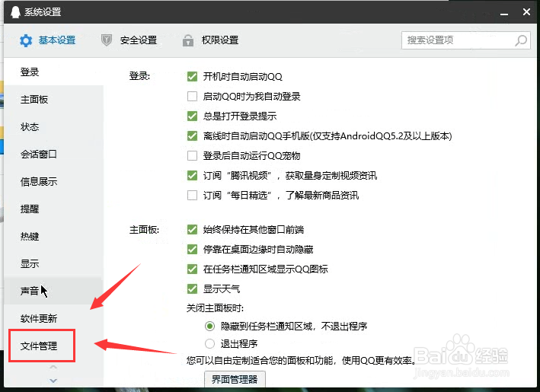Toggle 在任务栏通知区域显示QQ图标 checkbox
This screenshot has height=392, width=540.
192,269
